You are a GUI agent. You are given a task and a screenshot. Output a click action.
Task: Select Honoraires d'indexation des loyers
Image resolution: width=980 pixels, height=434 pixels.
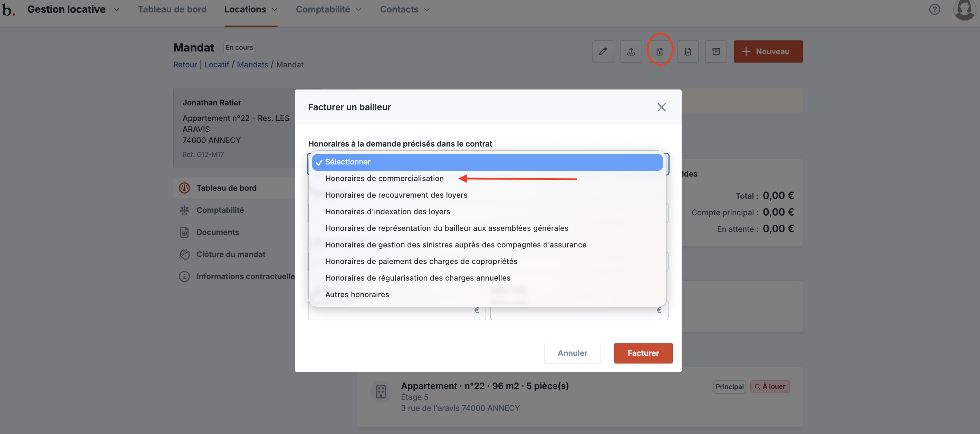tap(387, 211)
